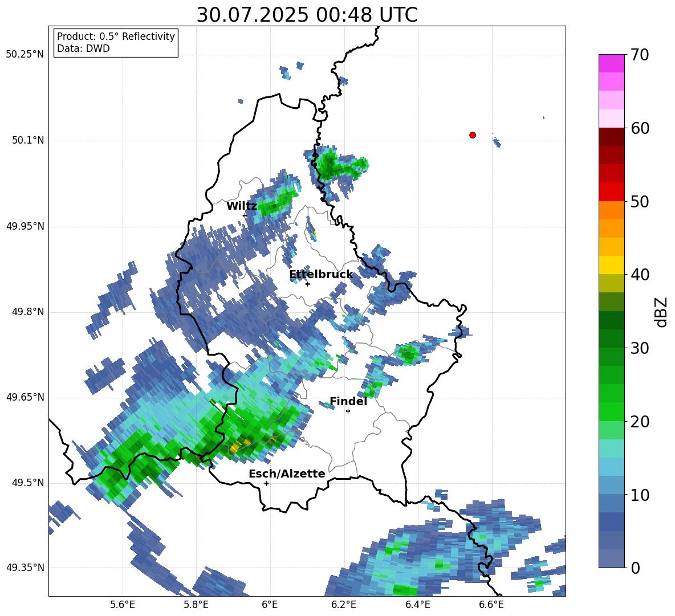Click the Wiltz city marker cross
The height and width of the screenshot is (616, 675).
[x=245, y=215]
